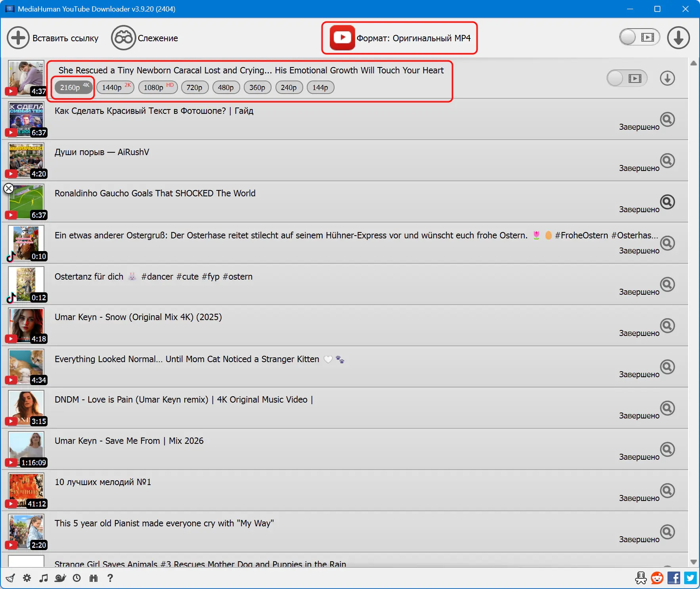
Task: Click the Caracal video thumbnail
Action: [26, 78]
